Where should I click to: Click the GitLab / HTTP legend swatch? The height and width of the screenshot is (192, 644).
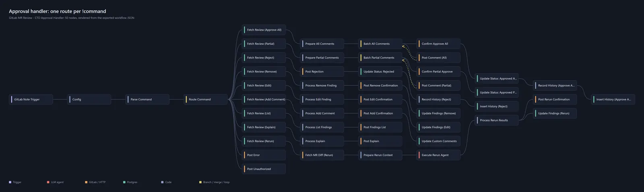point(86,182)
